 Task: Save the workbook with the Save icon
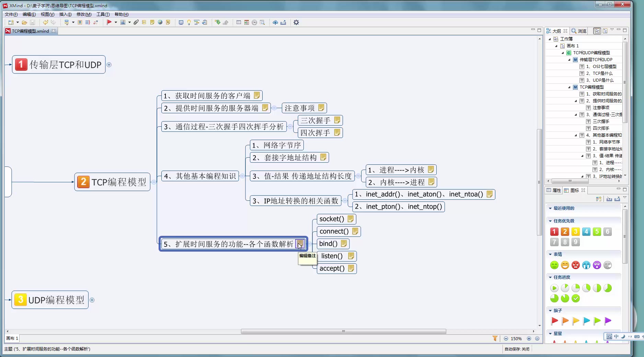pos(33,22)
